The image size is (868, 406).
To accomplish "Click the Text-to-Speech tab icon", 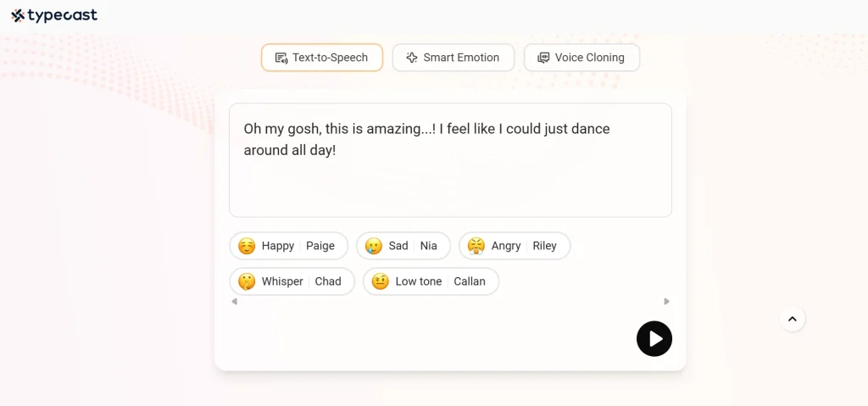I will (x=281, y=58).
